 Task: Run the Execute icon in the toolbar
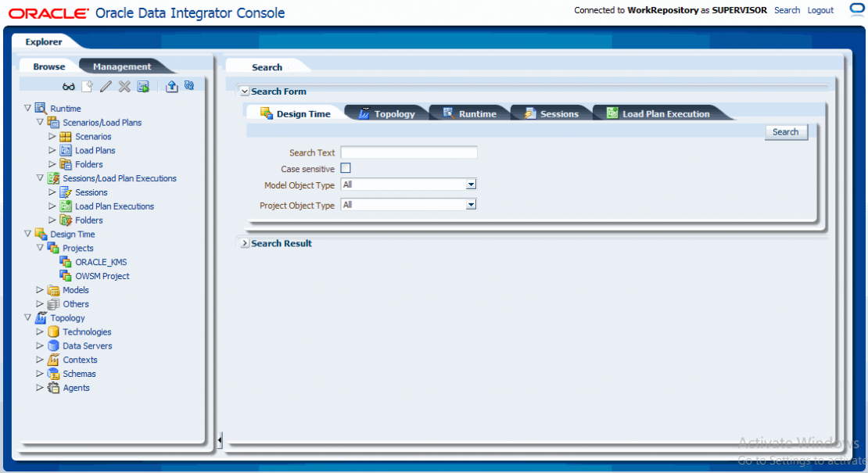point(143,84)
